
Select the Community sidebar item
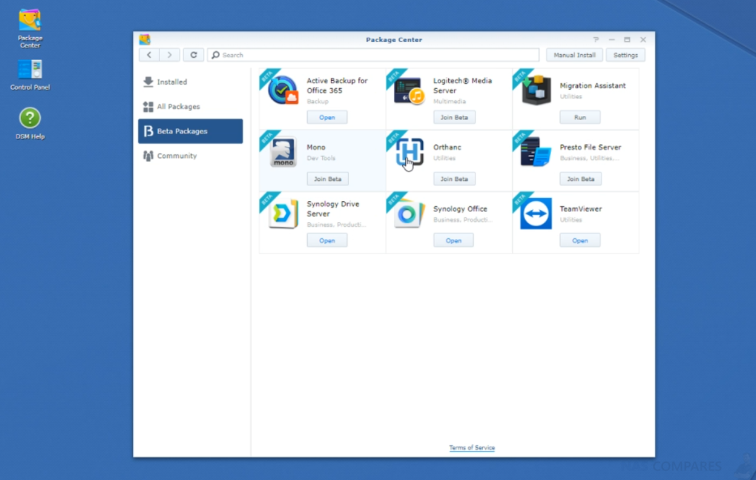pos(190,156)
